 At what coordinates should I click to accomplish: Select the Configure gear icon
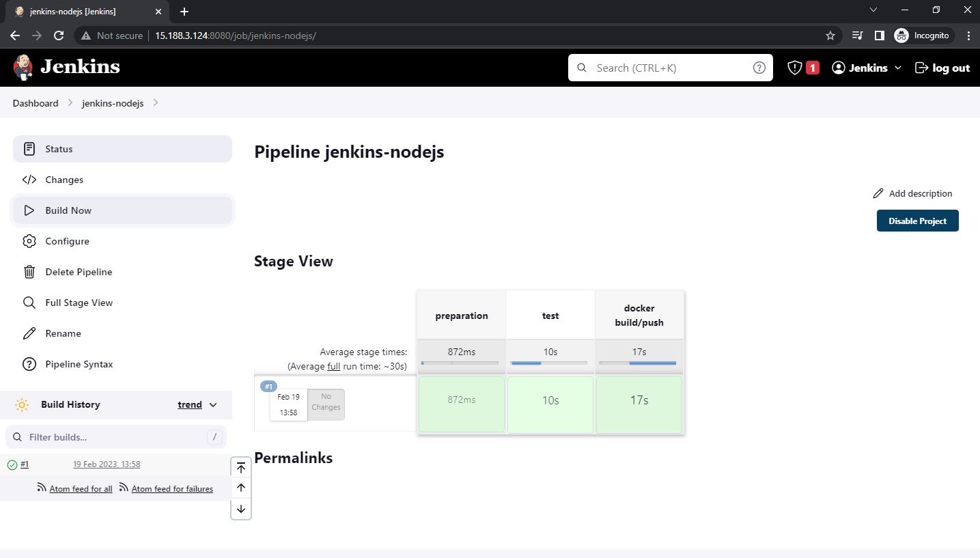(29, 241)
